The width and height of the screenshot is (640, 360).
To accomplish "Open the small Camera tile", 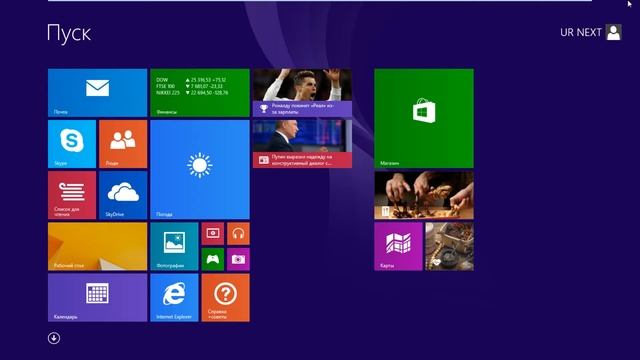I will pos(238,259).
